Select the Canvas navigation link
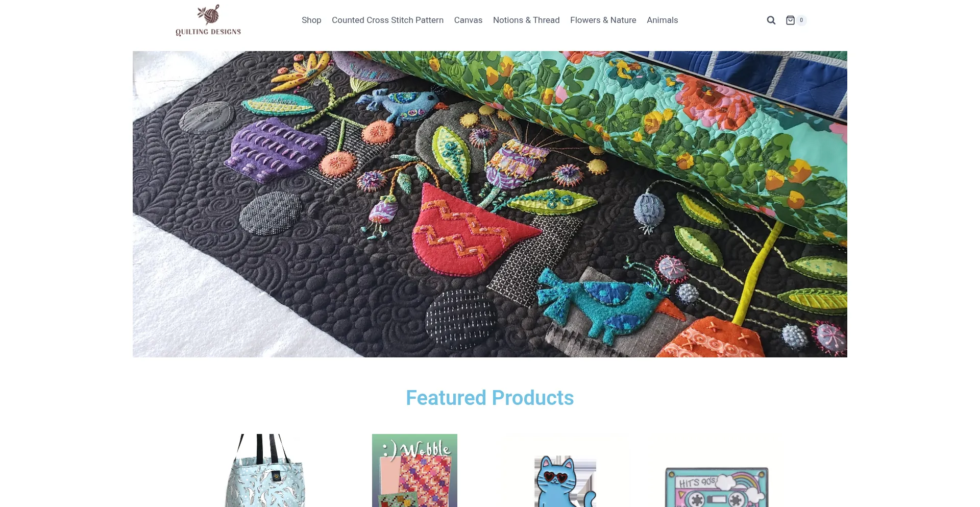Viewport: 980px width, 507px height. pos(468,20)
